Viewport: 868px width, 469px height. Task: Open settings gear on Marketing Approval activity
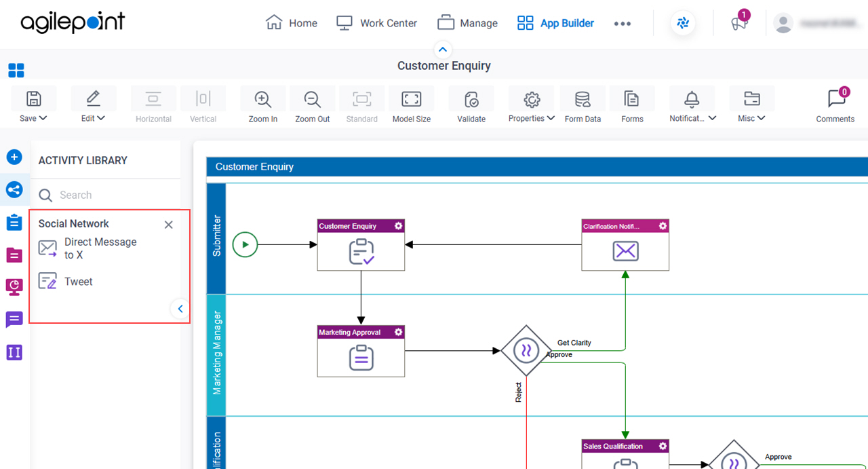tap(399, 332)
